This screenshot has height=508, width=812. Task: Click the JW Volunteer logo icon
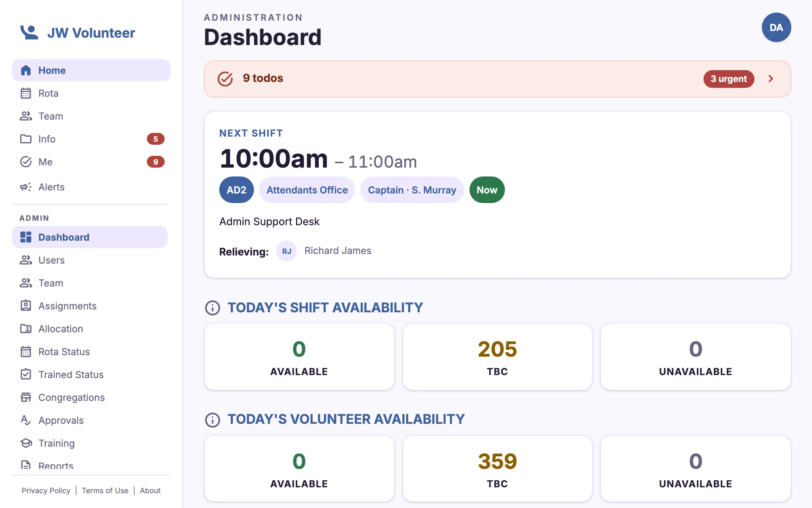point(29,32)
